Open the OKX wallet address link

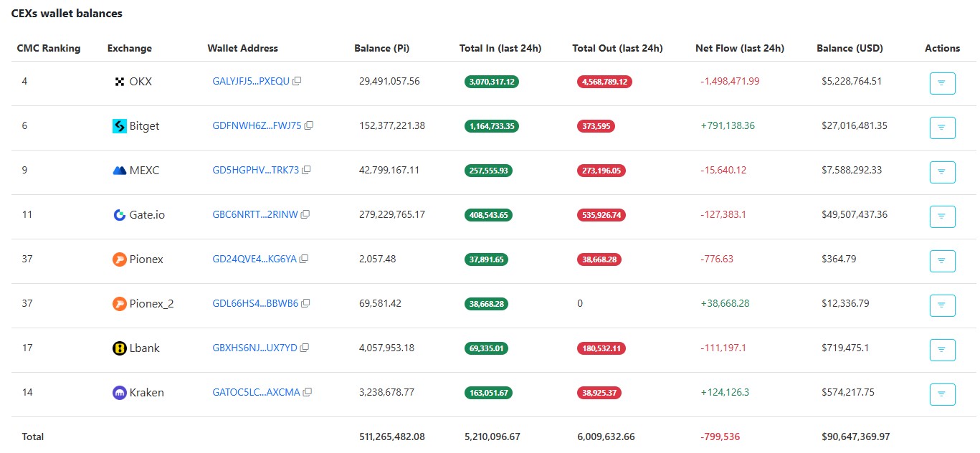point(251,80)
